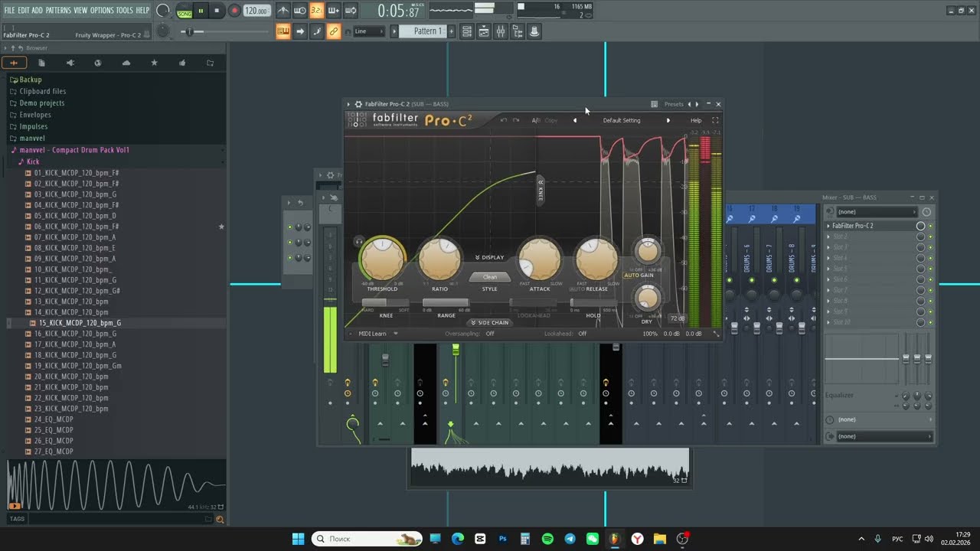
Task: Open the FILE menu
Action: (x=9, y=10)
